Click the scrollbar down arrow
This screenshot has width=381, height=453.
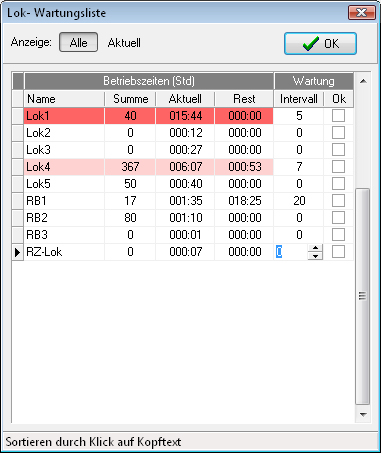[363, 414]
